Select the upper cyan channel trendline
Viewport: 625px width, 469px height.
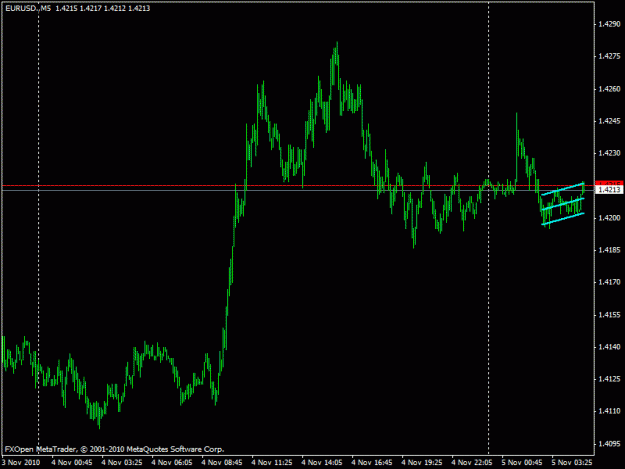(562, 189)
